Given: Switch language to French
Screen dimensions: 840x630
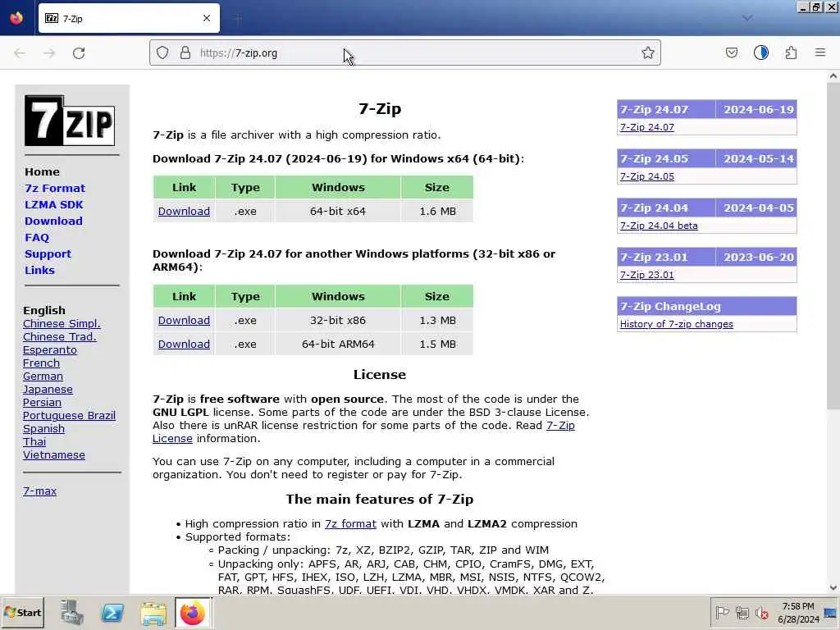Looking at the screenshot, I should coord(41,363).
